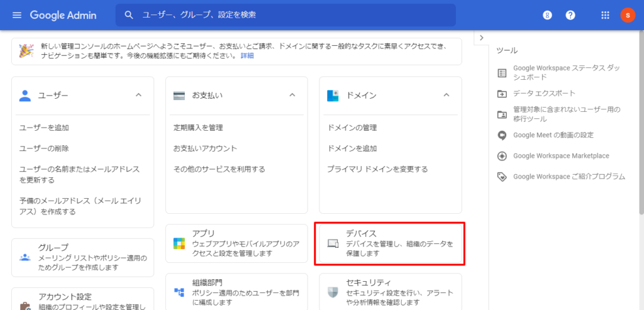The width and height of the screenshot is (644, 310).
Task: Click the help question mark icon
Action: pyautogui.click(x=570, y=15)
